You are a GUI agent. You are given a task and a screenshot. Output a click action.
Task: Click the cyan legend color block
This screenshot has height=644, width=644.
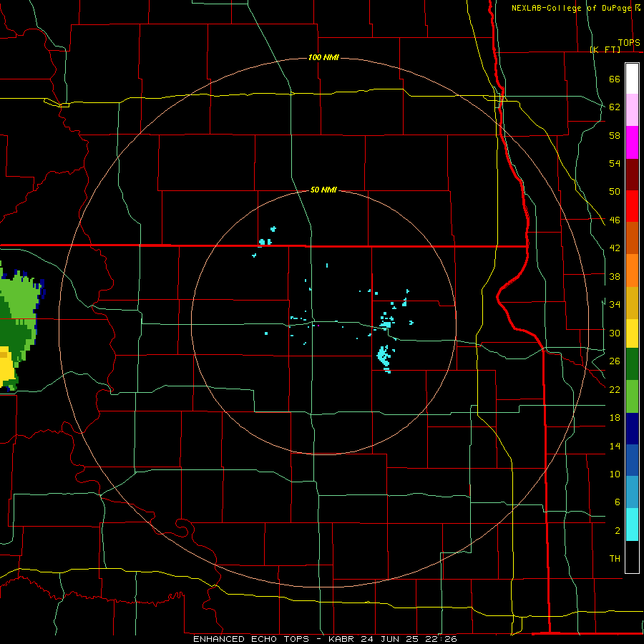pyautogui.click(x=632, y=525)
